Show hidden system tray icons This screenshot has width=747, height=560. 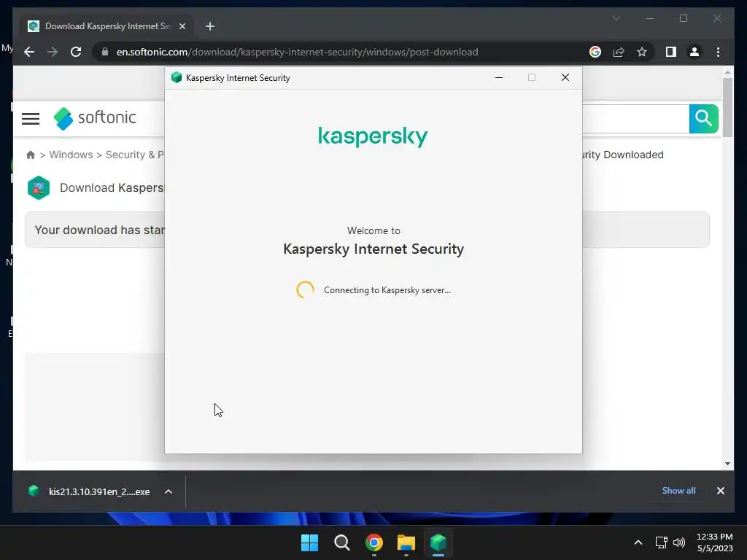[x=638, y=542]
